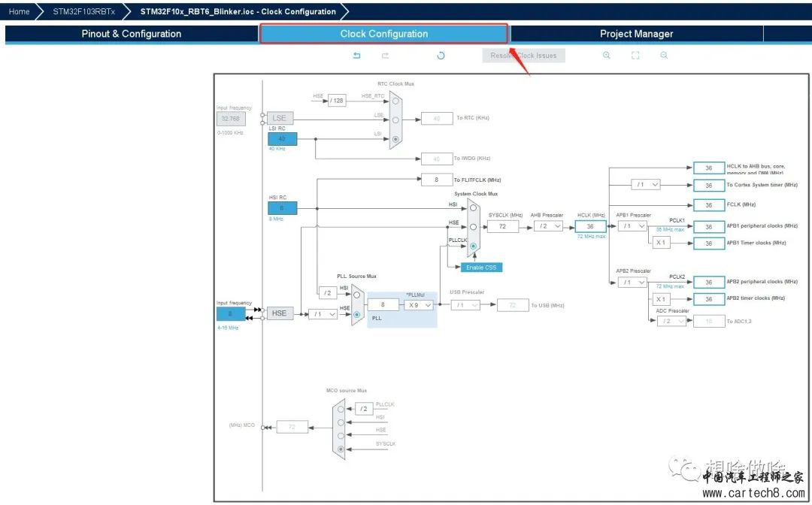Click the fit-to-screen zoom icon
Image resolution: width=812 pixels, height=505 pixels.
[635, 56]
